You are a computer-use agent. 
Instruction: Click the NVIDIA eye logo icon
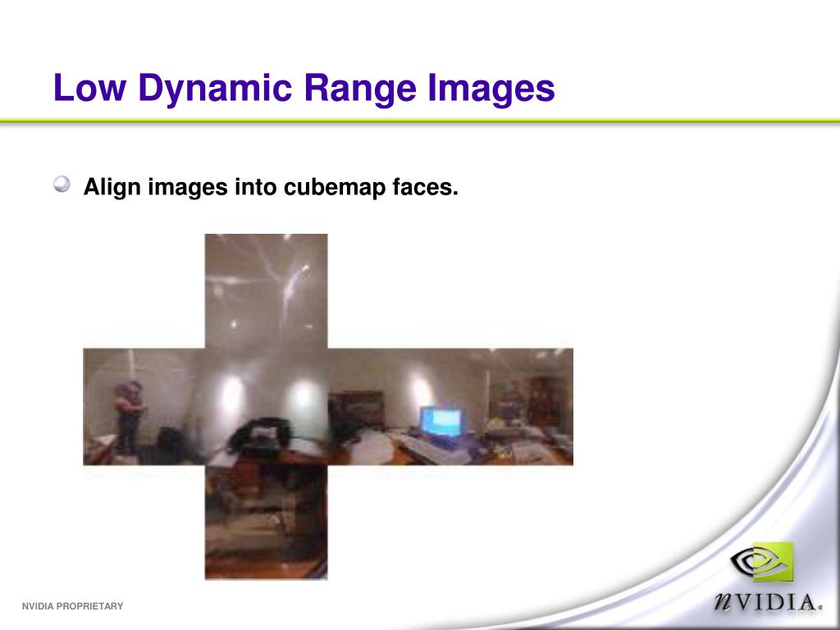762,562
